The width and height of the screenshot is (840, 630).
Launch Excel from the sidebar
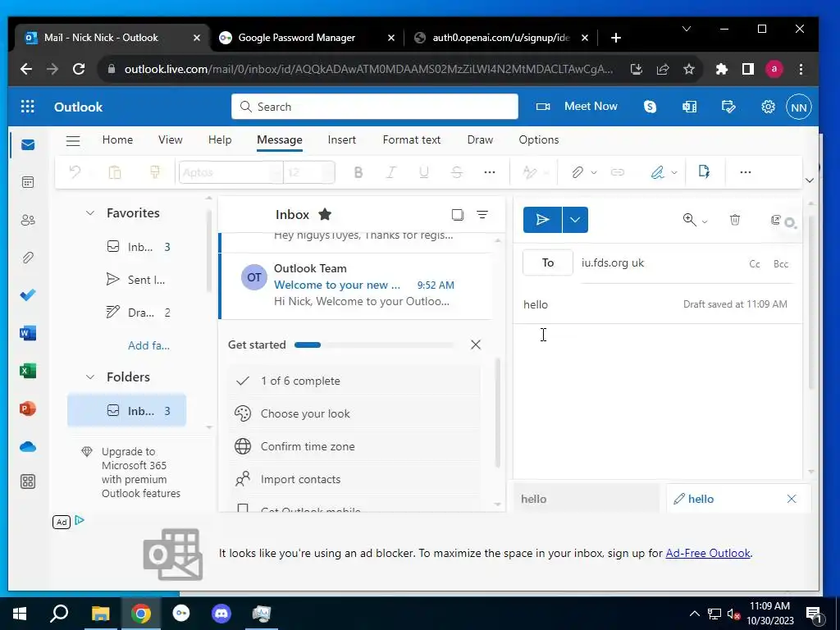28,371
